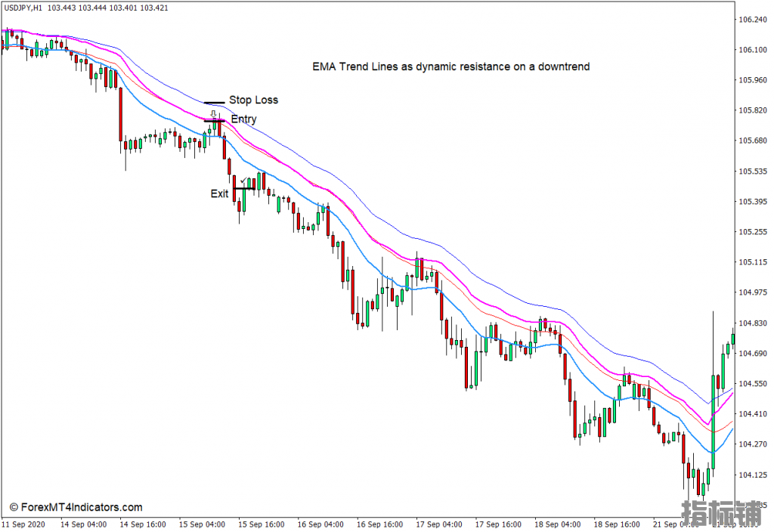Click price level 104.270 on the axis
Viewport: 774px width, 532px height.
click(753, 444)
